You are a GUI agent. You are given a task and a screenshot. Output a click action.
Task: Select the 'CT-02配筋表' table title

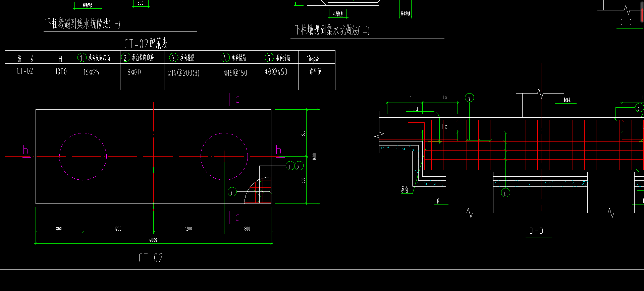[x=146, y=44]
